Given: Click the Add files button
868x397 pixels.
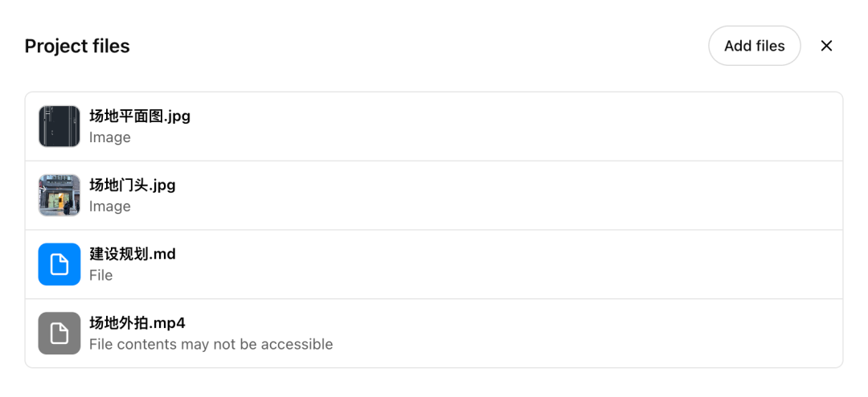Looking at the screenshot, I should pos(754,46).
